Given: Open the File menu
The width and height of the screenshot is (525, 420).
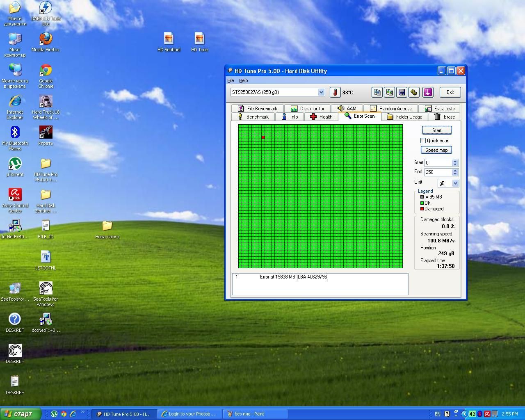Looking at the screenshot, I should click(x=231, y=80).
